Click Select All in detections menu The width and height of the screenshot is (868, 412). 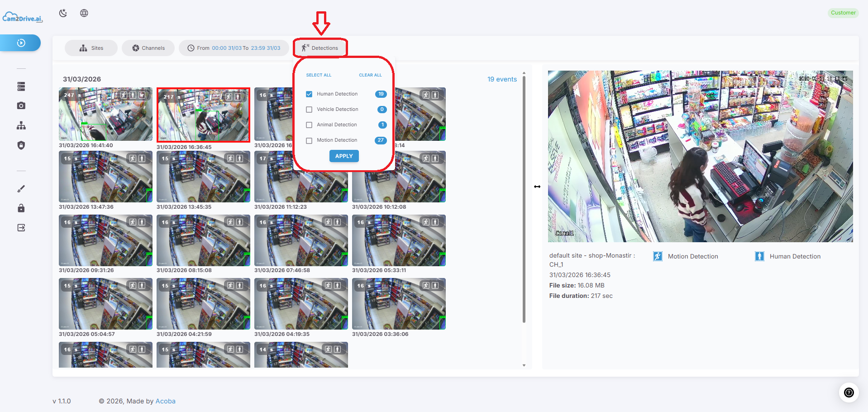[x=319, y=75]
